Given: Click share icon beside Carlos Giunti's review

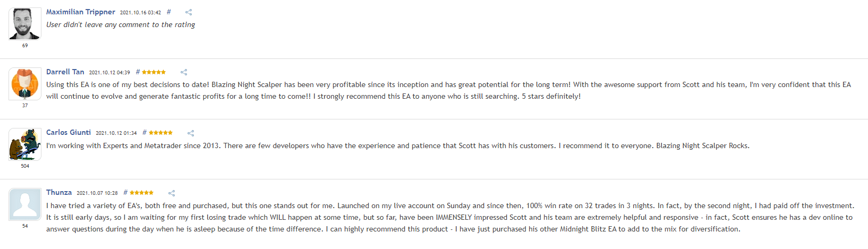Looking at the screenshot, I should 191,133.
